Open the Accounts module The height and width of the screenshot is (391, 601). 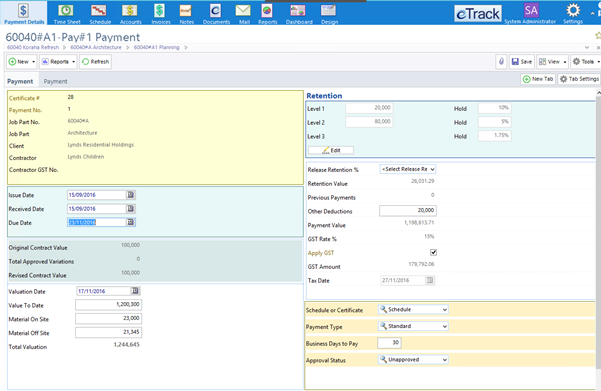pyautogui.click(x=130, y=14)
